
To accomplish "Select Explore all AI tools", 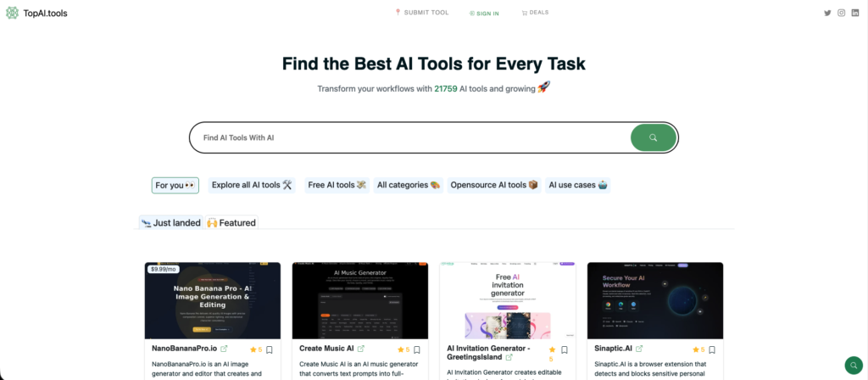I will coord(252,185).
